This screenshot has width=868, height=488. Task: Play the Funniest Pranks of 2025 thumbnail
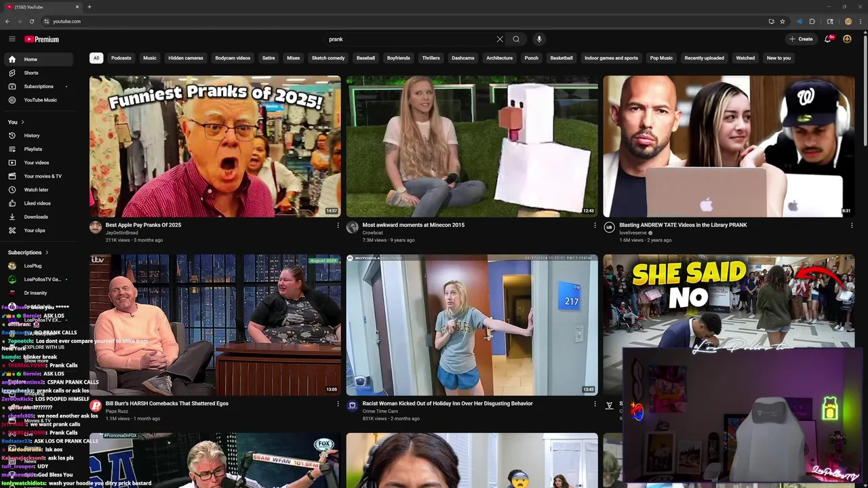click(x=215, y=146)
